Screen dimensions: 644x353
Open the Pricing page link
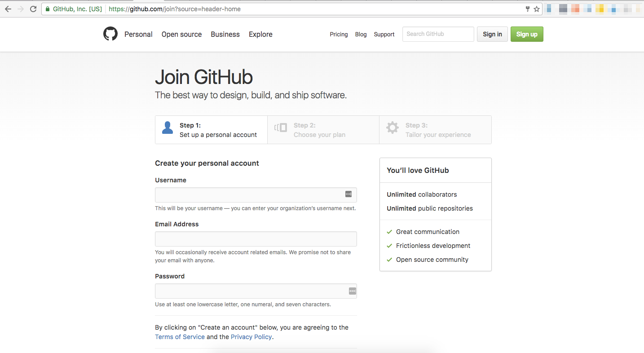coord(339,34)
